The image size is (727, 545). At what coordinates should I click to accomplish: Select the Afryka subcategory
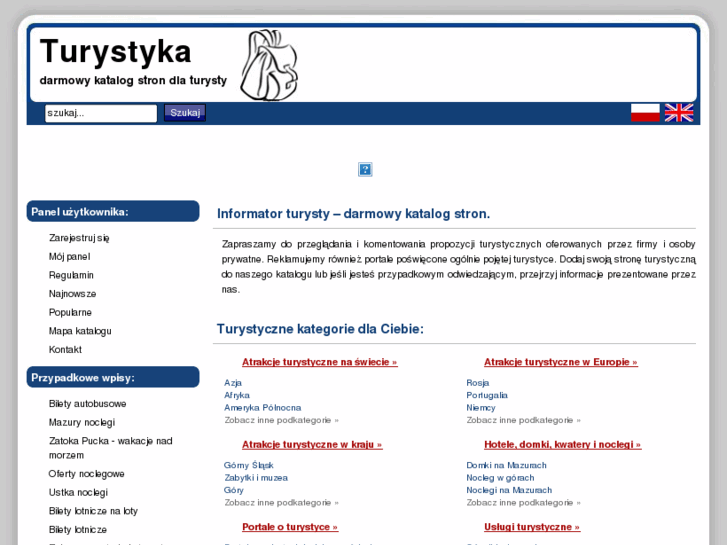pos(237,395)
